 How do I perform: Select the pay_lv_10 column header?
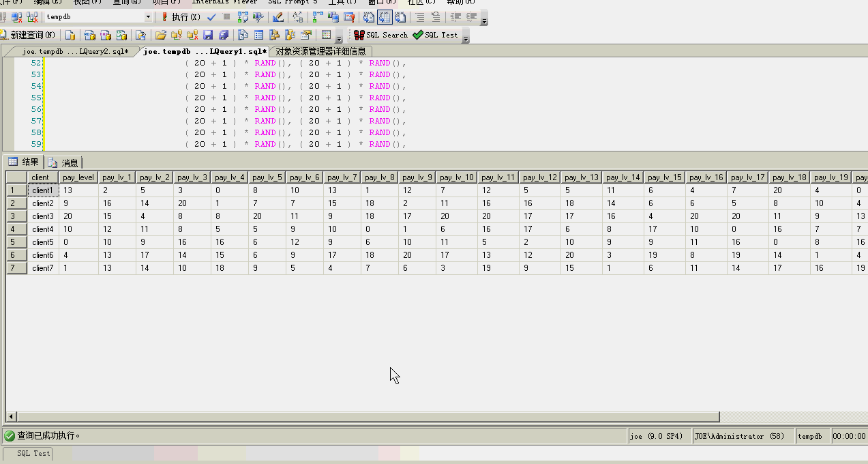457,177
